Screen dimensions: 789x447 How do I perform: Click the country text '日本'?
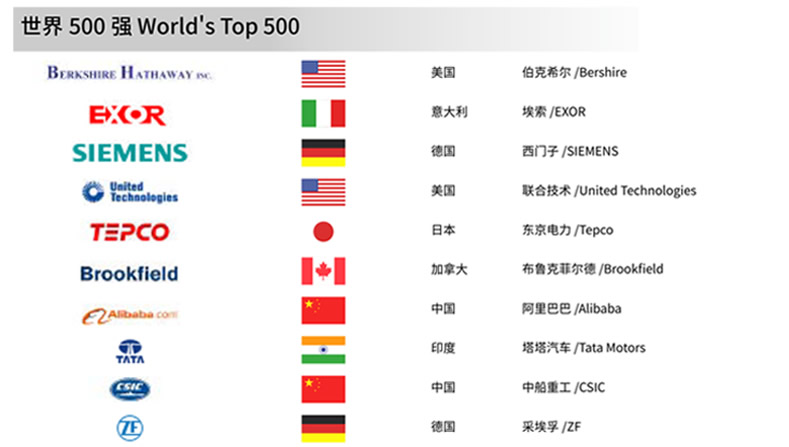point(443,230)
